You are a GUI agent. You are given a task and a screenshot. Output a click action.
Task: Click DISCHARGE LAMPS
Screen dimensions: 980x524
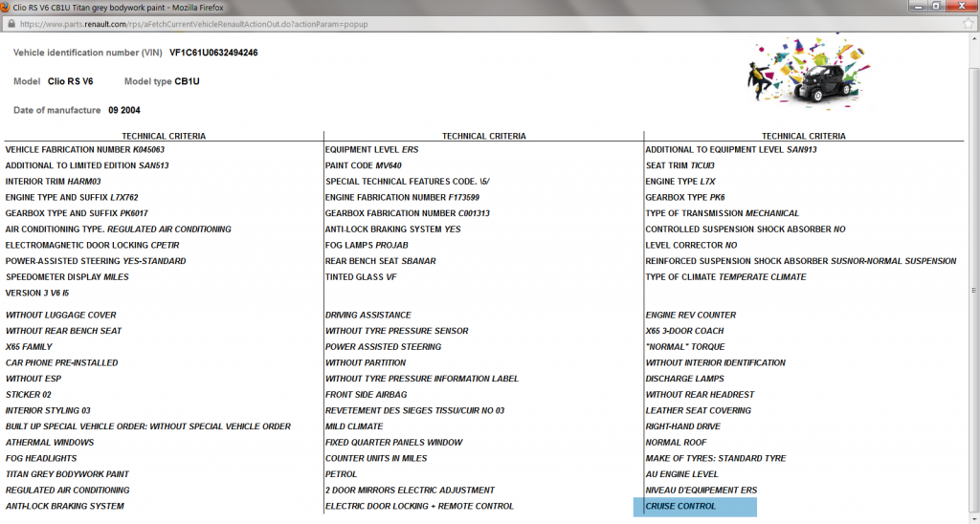coord(685,379)
